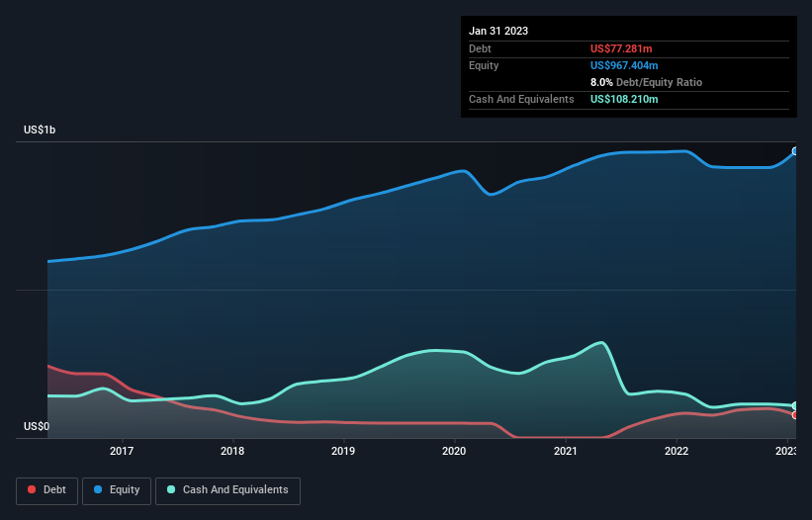Toggle the Equity series in the legend
Viewport: 812px width, 520px height.
click(x=117, y=490)
